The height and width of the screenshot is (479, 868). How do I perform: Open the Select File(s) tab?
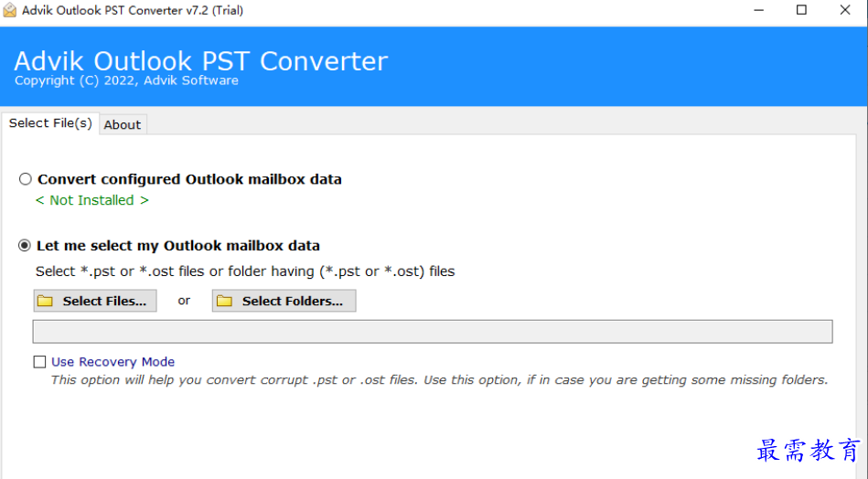pos(50,122)
